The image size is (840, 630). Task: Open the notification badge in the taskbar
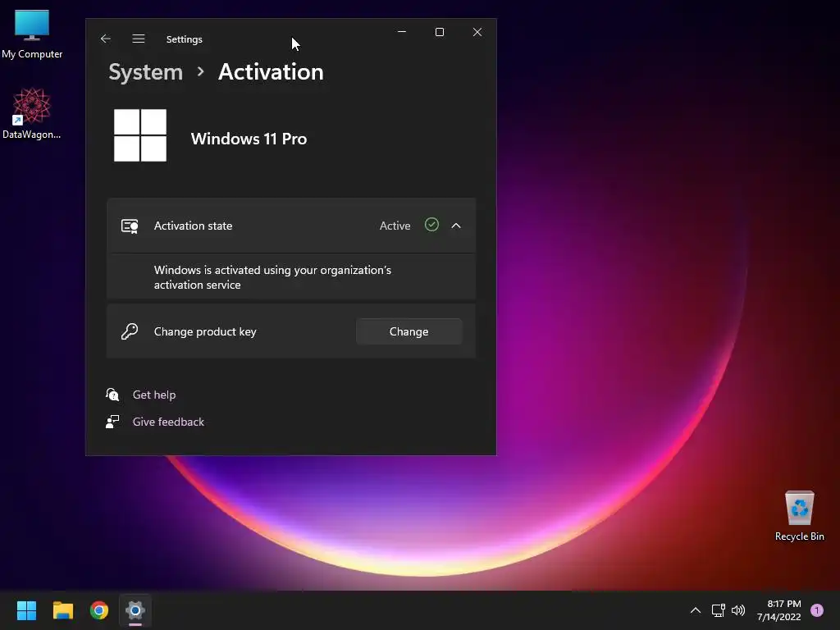817,610
